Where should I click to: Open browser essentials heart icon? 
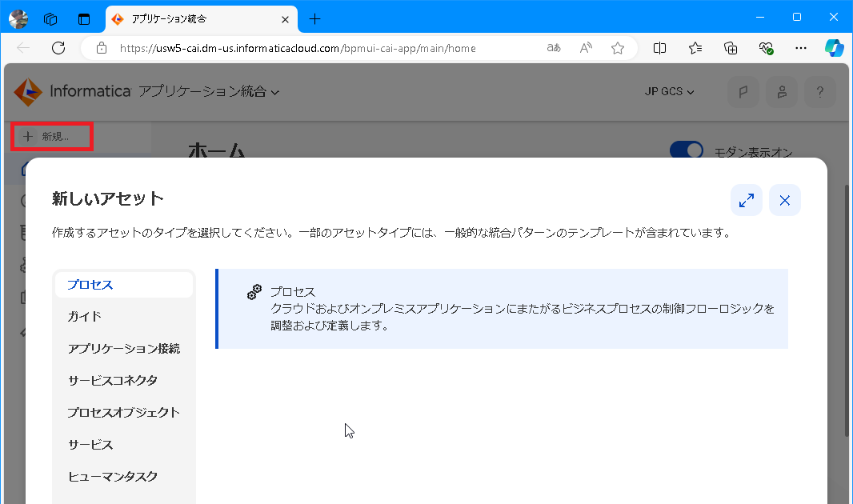pyautogui.click(x=766, y=48)
